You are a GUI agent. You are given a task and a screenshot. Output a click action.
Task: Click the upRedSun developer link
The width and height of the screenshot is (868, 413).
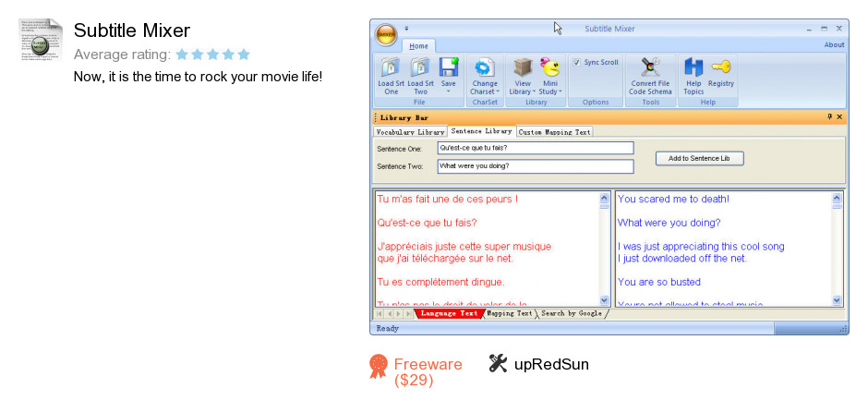550,364
